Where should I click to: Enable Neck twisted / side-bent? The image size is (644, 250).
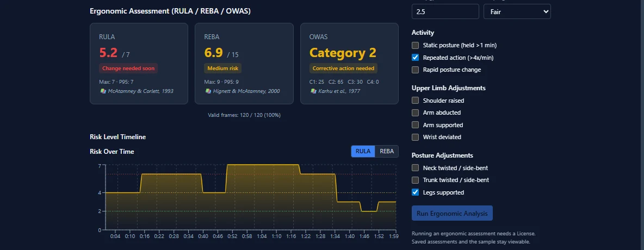click(x=415, y=168)
